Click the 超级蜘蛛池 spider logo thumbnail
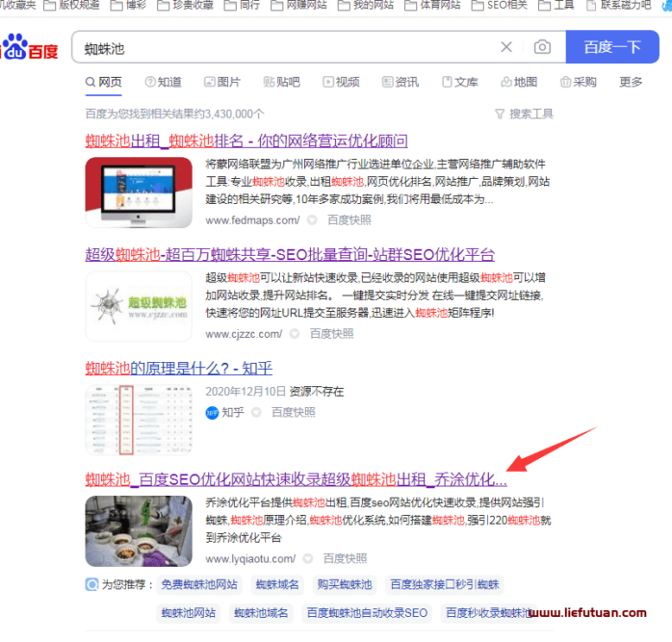672x642 pixels. coord(139,306)
